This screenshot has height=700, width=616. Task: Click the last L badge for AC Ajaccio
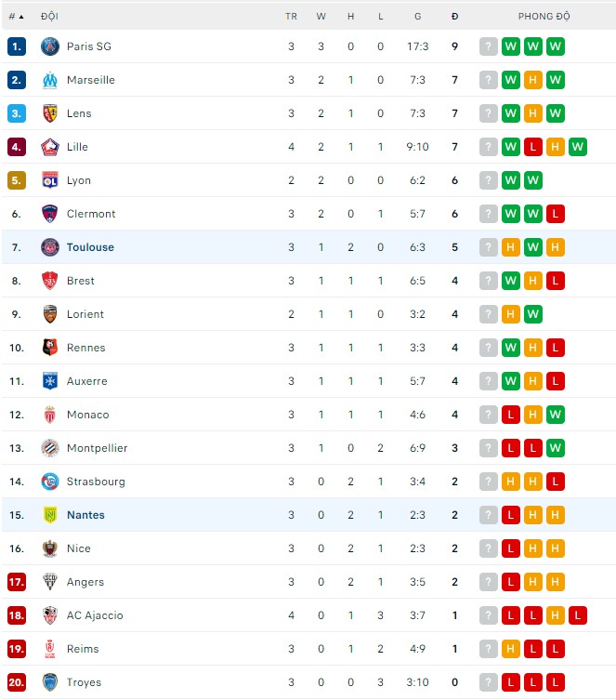[578, 615]
